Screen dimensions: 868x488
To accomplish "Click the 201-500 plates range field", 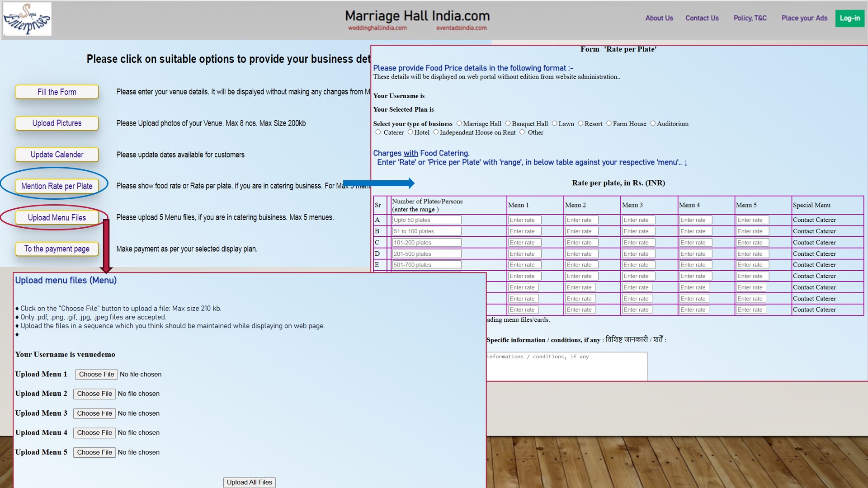I will pos(427,254).
